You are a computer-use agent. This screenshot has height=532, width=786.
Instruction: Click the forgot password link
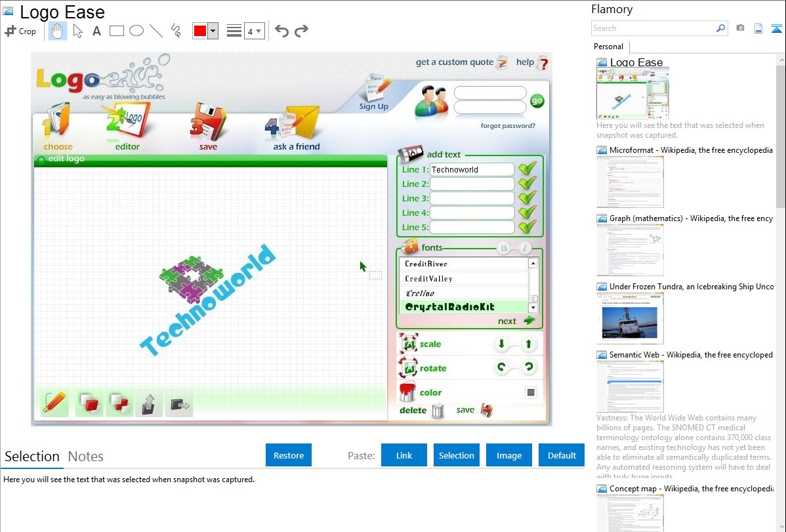tap(508, 126)
